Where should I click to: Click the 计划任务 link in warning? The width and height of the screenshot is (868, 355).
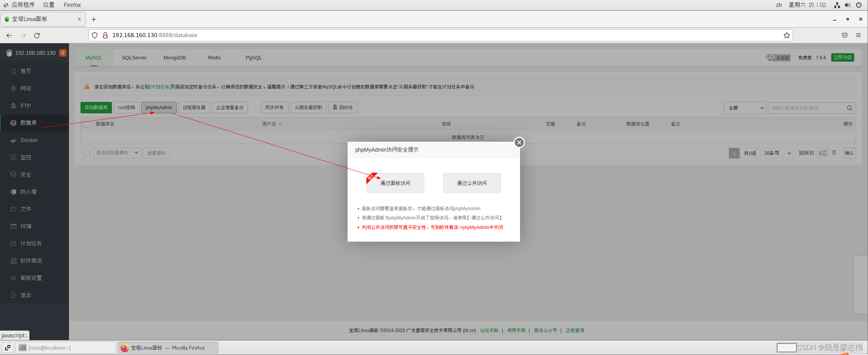(160, 87)
